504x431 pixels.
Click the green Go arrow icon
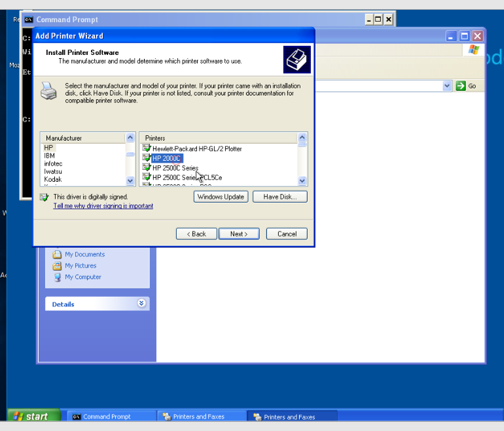pyautogui.click(x=461, y=86)
